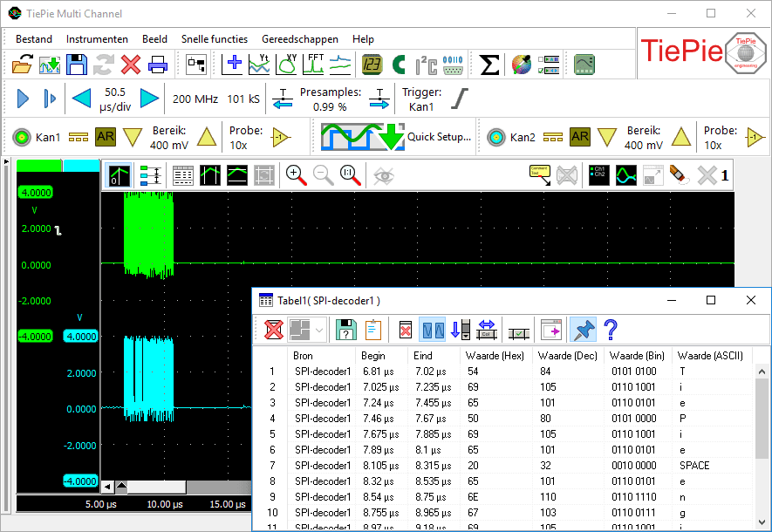This screenshot has height=532, width=772.
Task: Click the red X delete icon in main toolbar
Action: pos(131,65)
